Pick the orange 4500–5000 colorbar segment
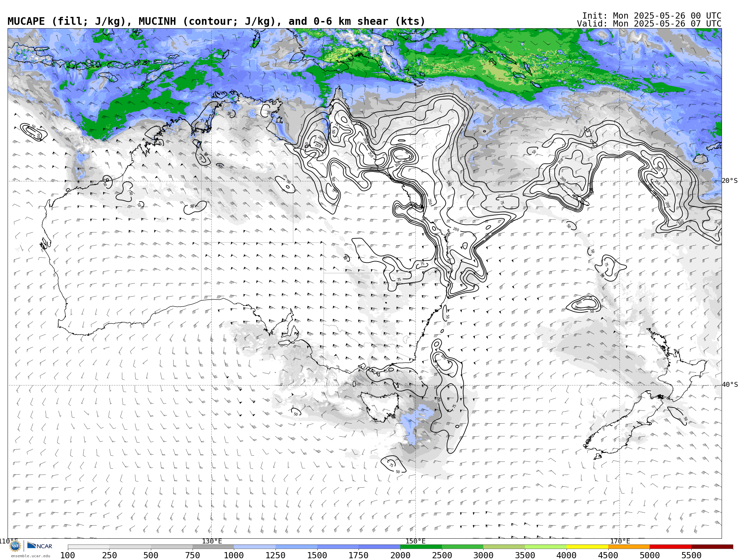 click(629, 547)
